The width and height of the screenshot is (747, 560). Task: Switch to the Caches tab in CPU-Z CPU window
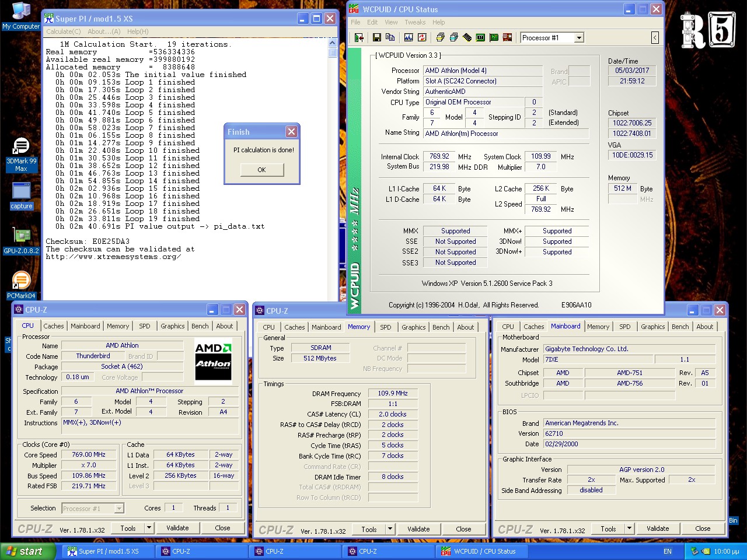click(54, 326)
